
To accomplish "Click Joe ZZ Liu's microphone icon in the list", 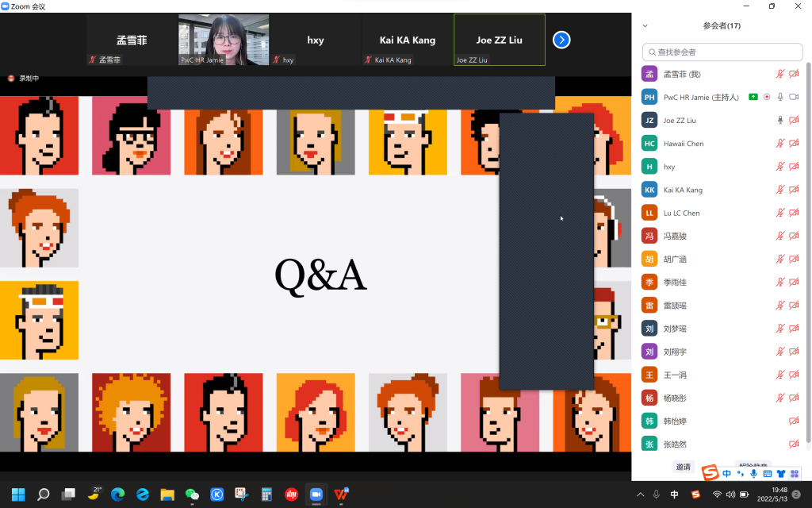I will (780, 120).
